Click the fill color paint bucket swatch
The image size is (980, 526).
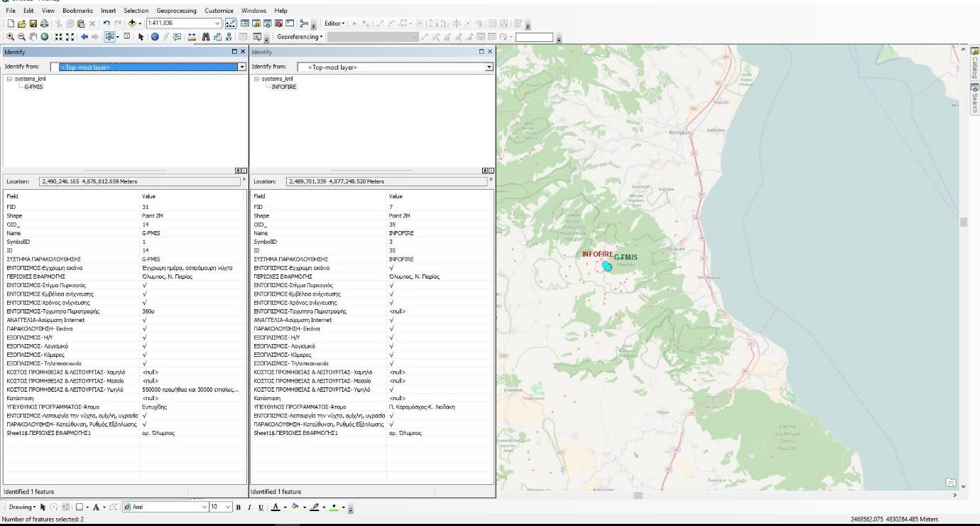(x=295, y=507)
